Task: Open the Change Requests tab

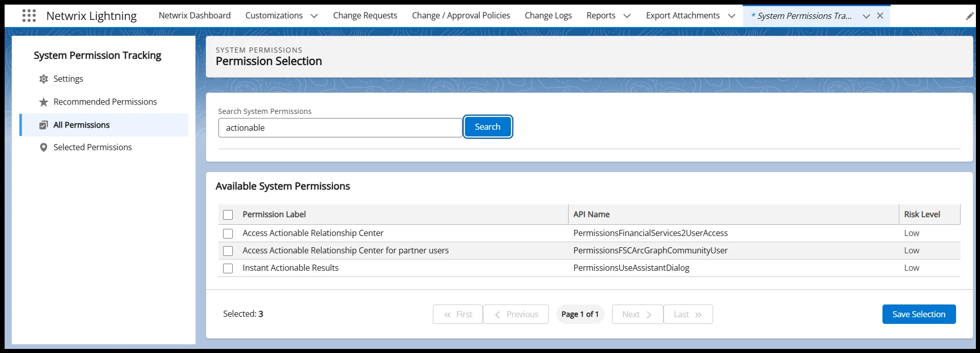Action: (x=365, y=16)
